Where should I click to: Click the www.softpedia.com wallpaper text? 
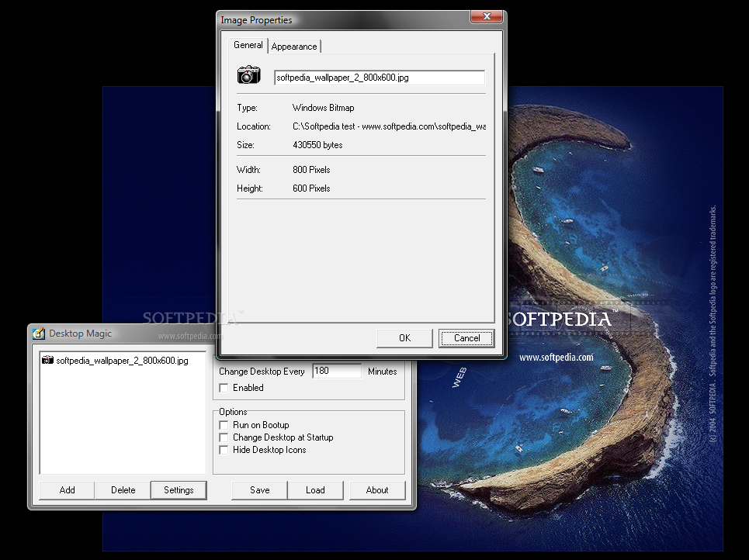coord(556,357)
